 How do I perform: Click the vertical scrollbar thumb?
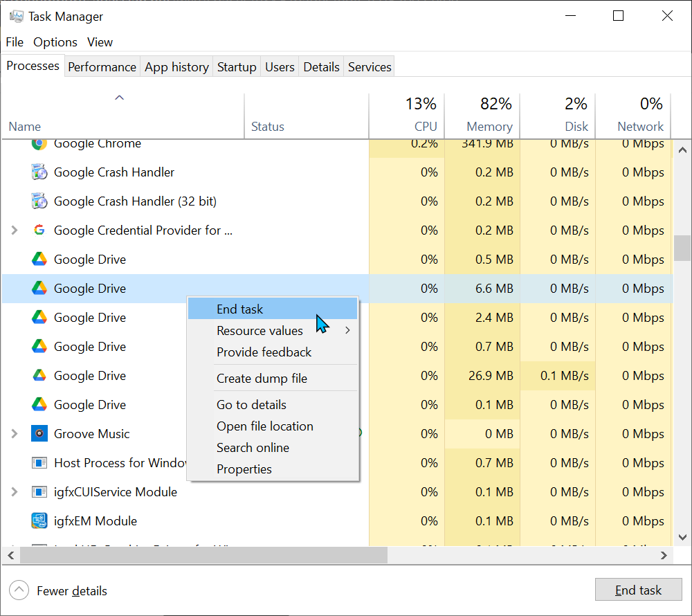[x=682, y=248]
